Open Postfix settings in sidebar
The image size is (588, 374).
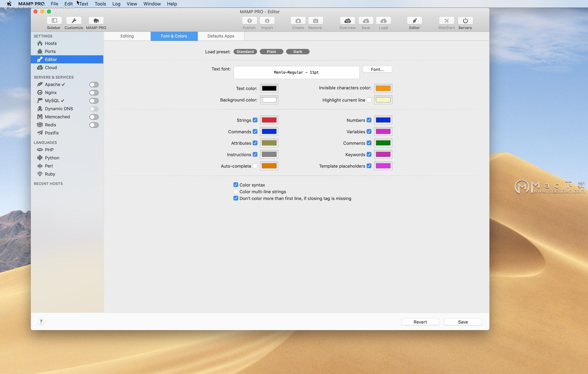pyautogui.click(x=52, y=133)
